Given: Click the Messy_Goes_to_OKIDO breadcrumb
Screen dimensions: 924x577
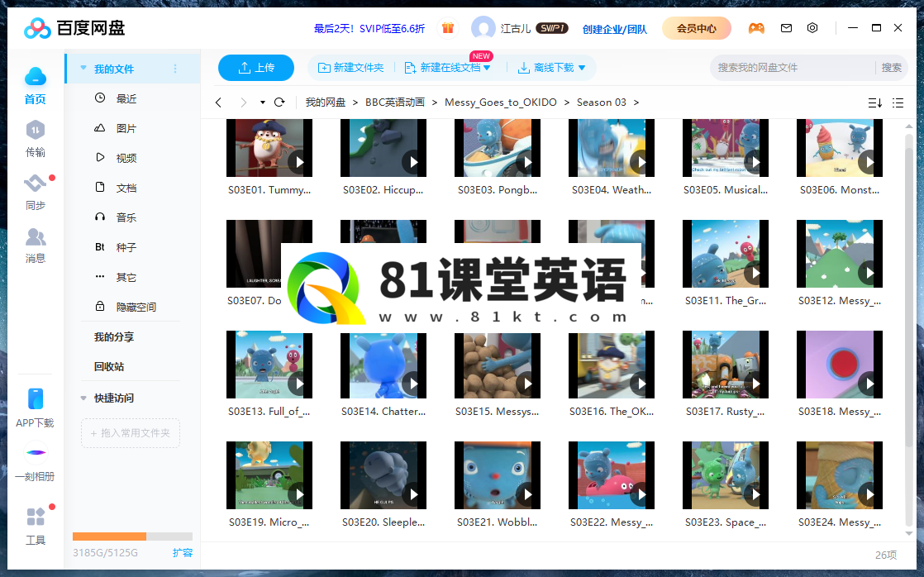Looking at the screenshot, I should pos(500,103).
